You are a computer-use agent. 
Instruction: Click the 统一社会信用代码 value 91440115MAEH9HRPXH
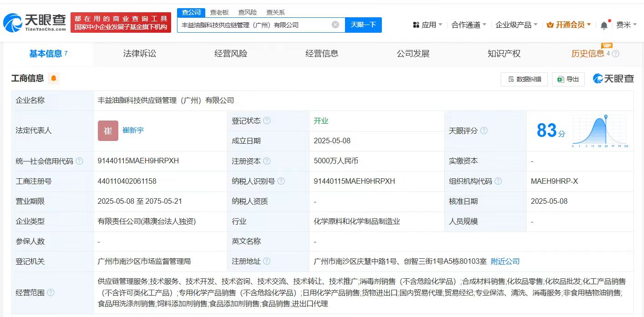[138, 161]
